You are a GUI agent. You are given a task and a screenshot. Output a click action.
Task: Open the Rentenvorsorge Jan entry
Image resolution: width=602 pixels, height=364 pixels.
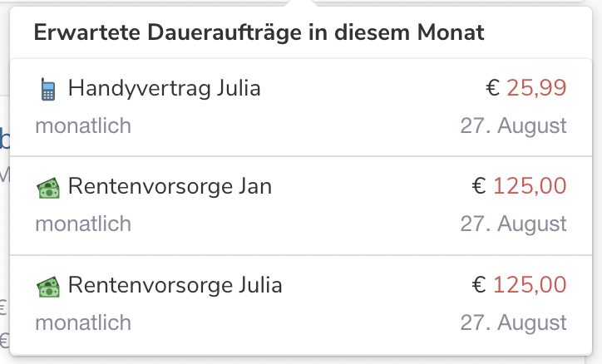[x=301, y=205]
